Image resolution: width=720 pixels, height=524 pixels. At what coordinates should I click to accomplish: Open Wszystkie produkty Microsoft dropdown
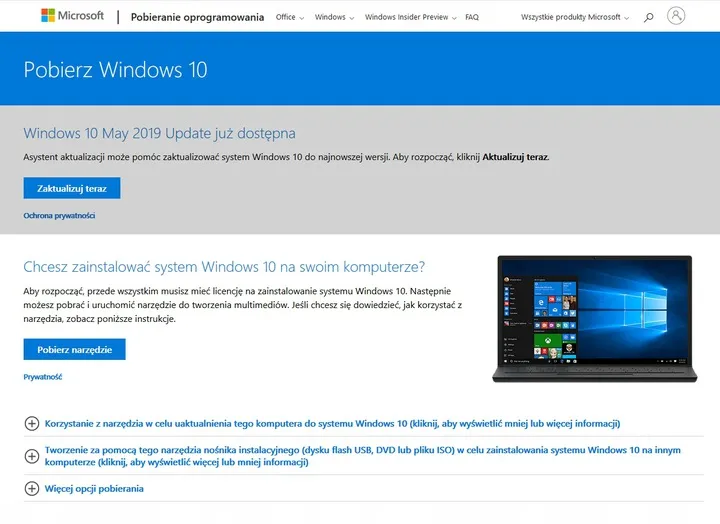(575, 17)
